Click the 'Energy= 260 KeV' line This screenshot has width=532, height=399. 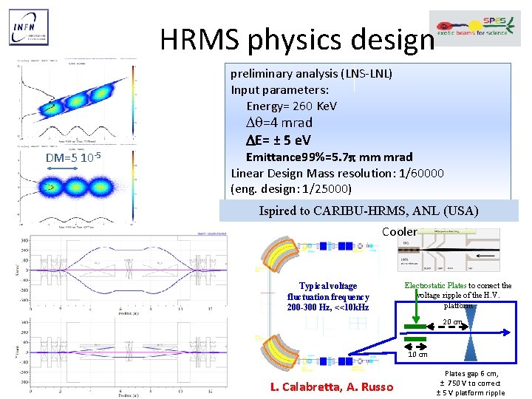click(x=291, y=106)
